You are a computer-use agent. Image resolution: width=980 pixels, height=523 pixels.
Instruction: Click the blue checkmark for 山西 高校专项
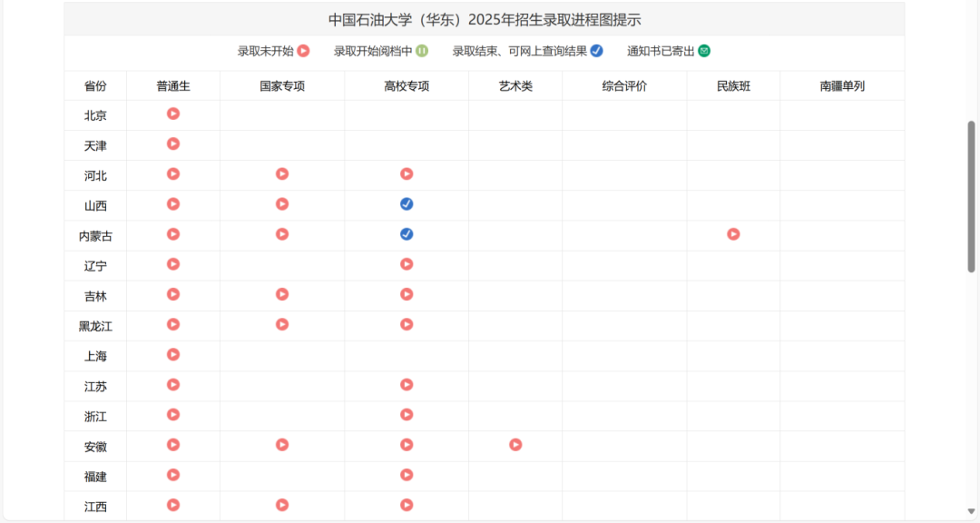[407, 203]
